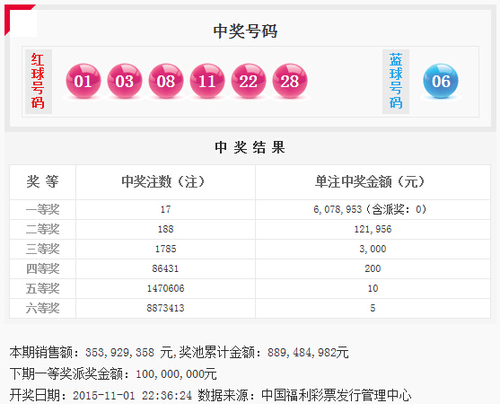Click the red ball numbered 22

point(248,81)
